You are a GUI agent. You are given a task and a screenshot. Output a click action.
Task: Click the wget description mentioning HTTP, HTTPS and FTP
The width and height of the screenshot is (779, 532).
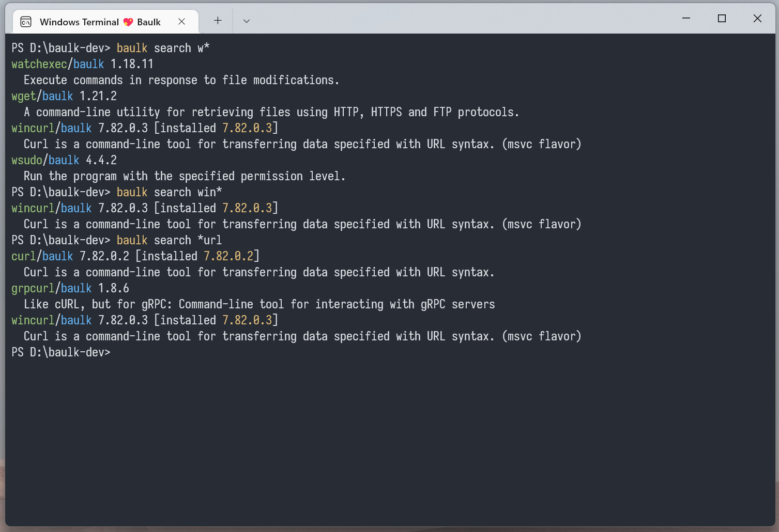pyautogui.click(x=271, y=112)
